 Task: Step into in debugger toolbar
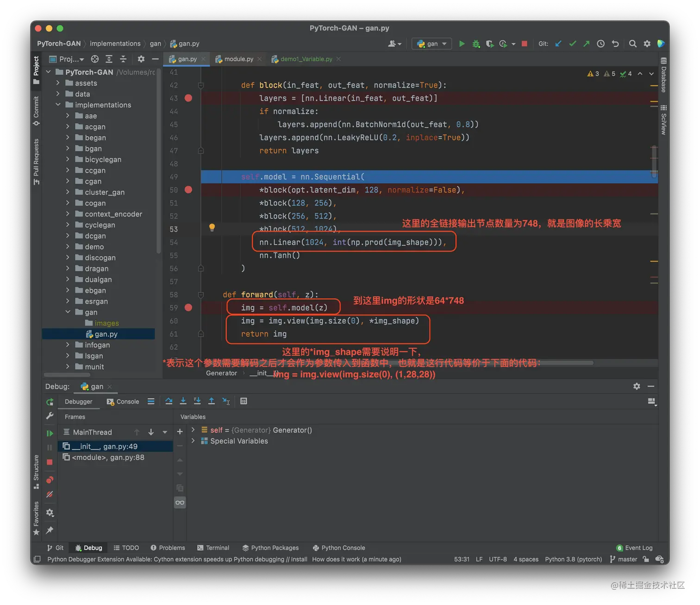pos(183,401)
